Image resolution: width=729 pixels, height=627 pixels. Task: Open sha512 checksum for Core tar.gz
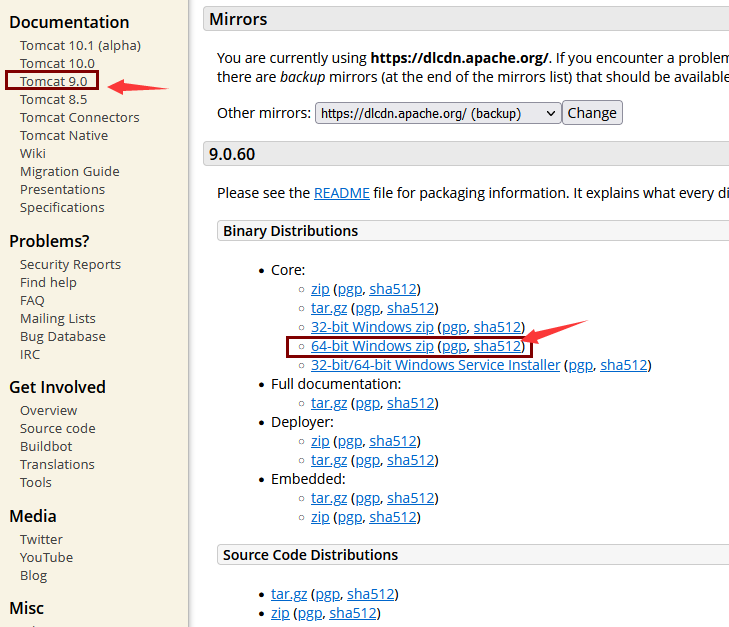[x=411, y=308]
